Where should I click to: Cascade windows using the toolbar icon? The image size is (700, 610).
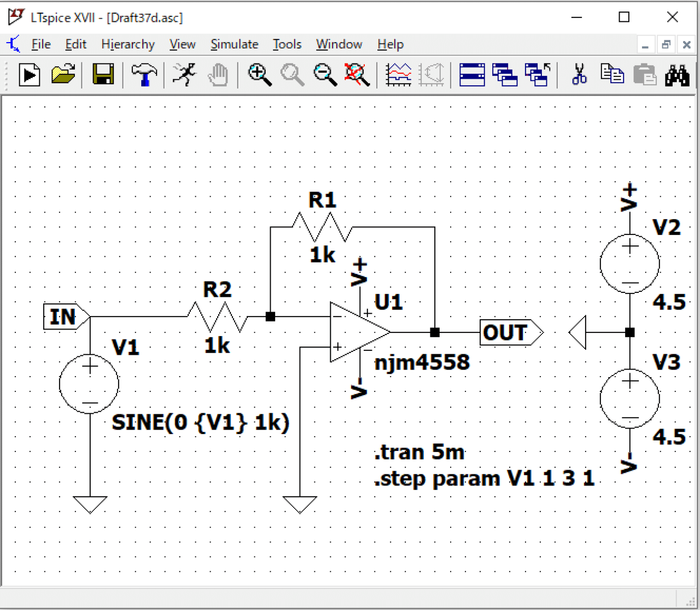coord(505,75)
